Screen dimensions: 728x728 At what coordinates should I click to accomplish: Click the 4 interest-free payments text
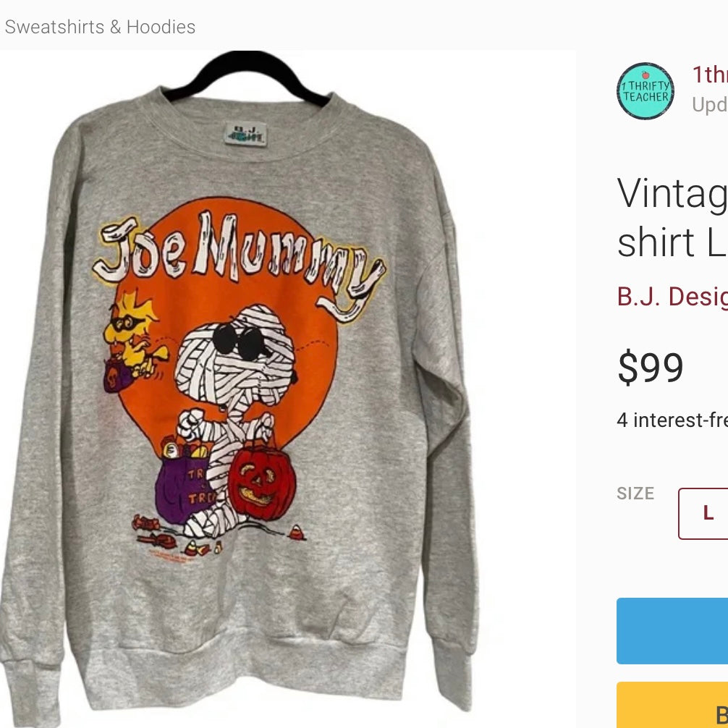(x=672, y=420)
